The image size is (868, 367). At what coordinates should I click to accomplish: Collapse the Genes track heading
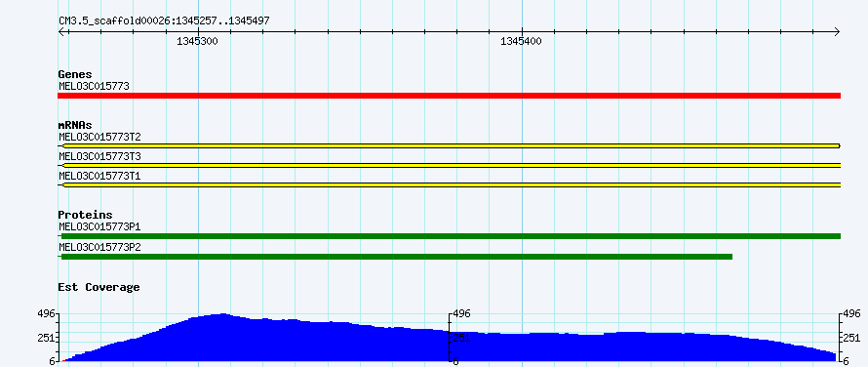(75, 74)
